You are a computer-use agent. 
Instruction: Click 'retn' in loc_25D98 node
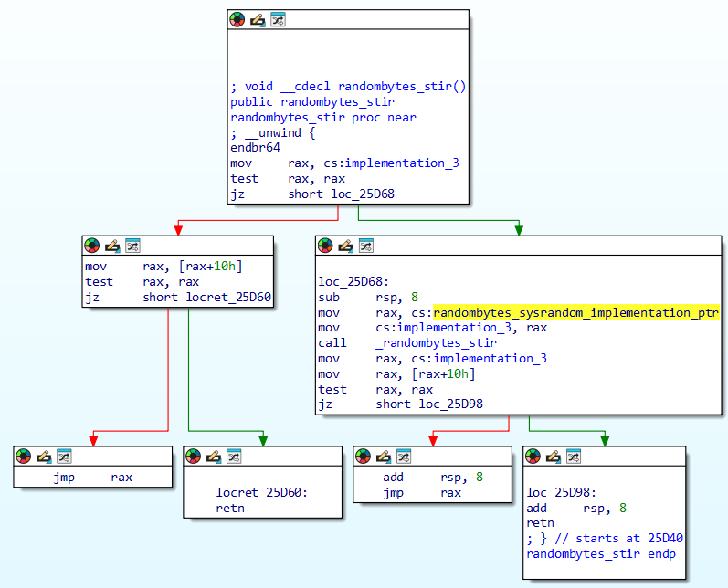pyautogui.click(x=540, y=523)
